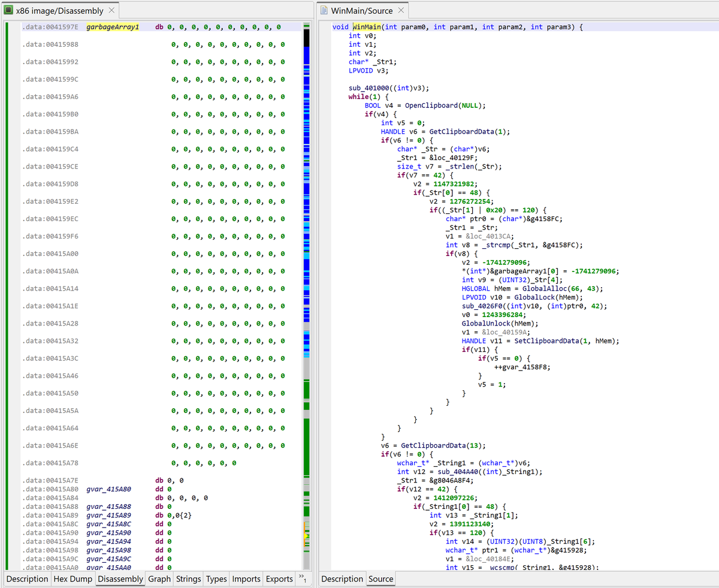The width and height of the screenshot is (719, 588).
Task: Open the Imports tab
Action: click(x=246, y=579)
